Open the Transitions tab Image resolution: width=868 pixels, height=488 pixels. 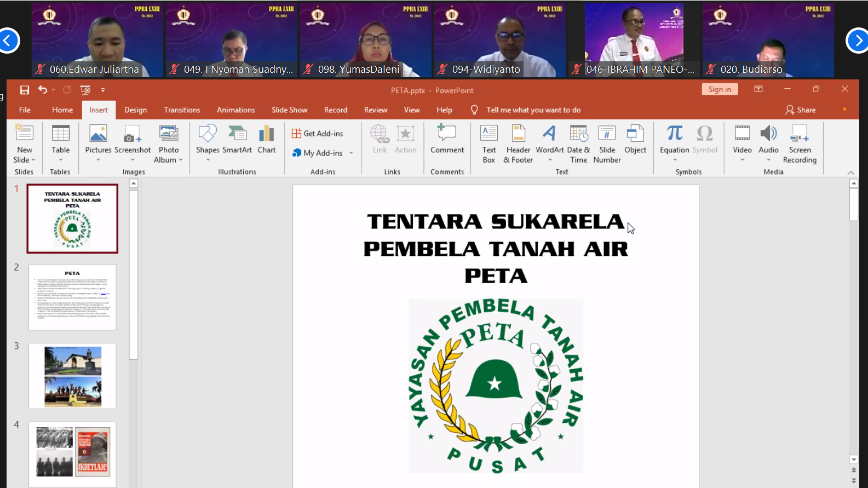[182, 110]
